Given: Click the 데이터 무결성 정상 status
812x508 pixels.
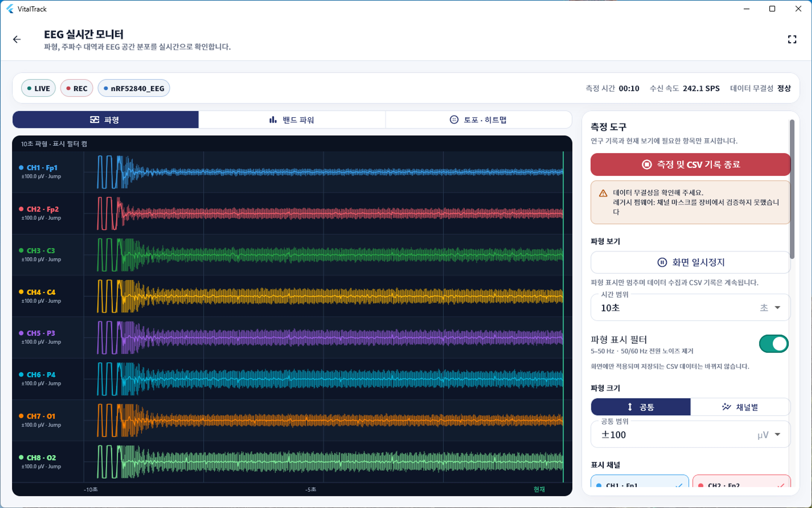Looking at the screenshot, I should click(760, 88).
